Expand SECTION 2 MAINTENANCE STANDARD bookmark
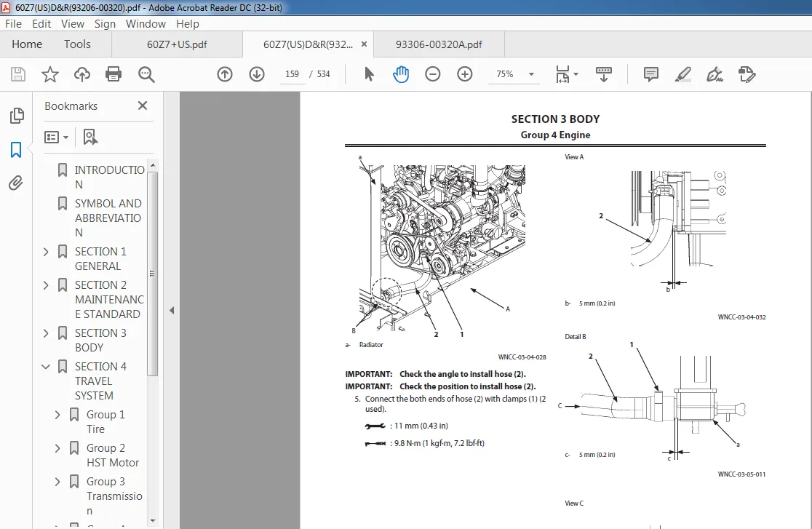The image size is (812, 529). point(46,285)
